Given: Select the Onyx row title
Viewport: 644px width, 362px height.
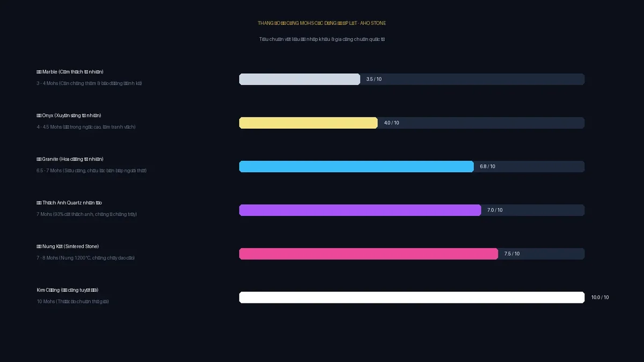Looking at the screenshot, I should 69,115.
